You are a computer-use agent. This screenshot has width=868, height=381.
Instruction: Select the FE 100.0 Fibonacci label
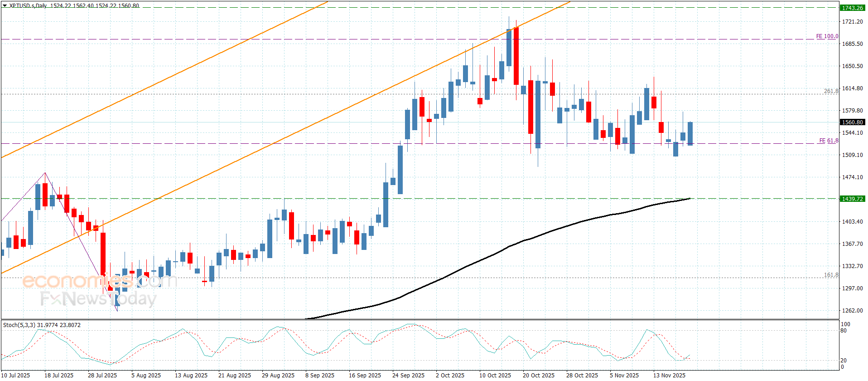point(827,36)
